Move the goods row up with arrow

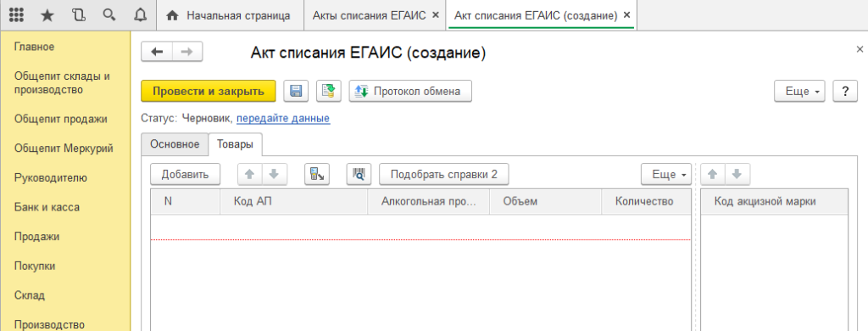pyautogui.click(x=250, y=174)
